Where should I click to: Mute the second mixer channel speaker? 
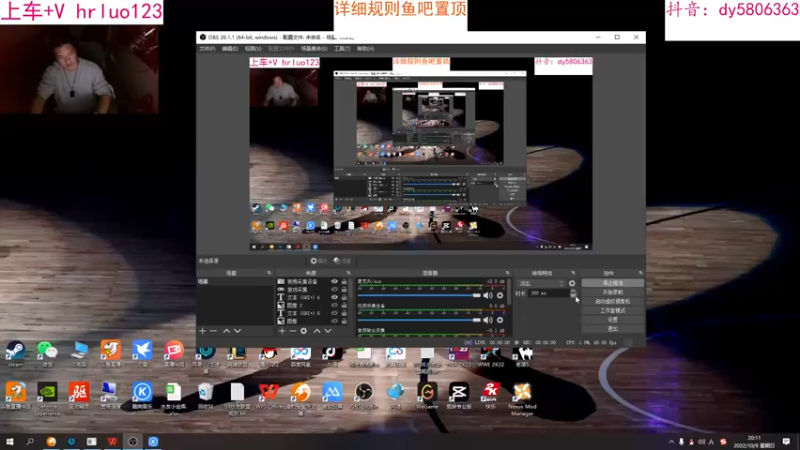(488, 320)
